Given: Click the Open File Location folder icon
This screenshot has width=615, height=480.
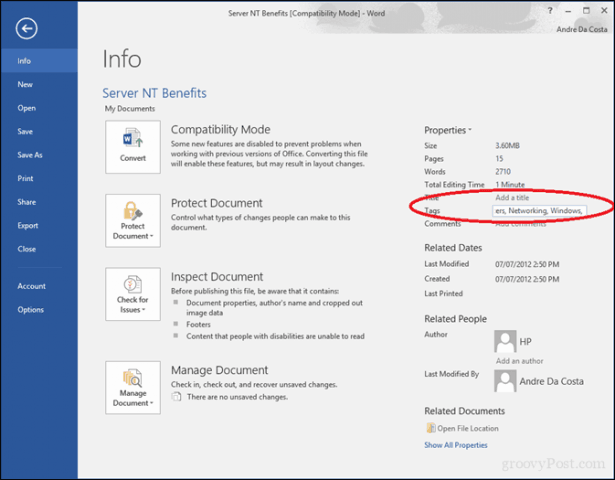Looking at the screenshot, I should click(430, 427).
